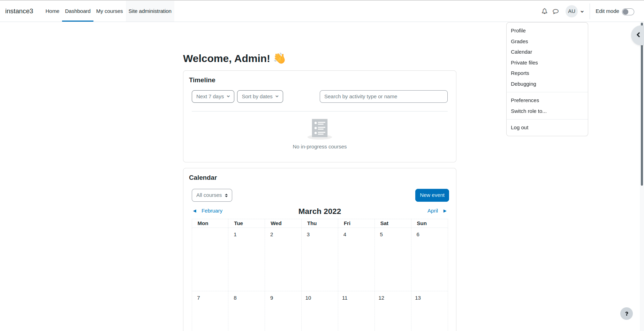Navigate to April link
Screen dimensions: 644x331
click(x=433, y=211)
